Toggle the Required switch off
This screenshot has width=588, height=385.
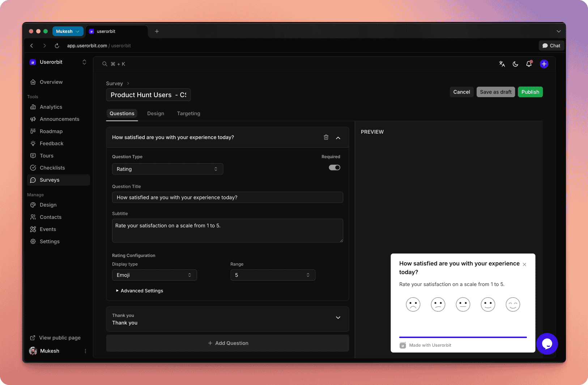pyautogui.click(x=334, y=168)
